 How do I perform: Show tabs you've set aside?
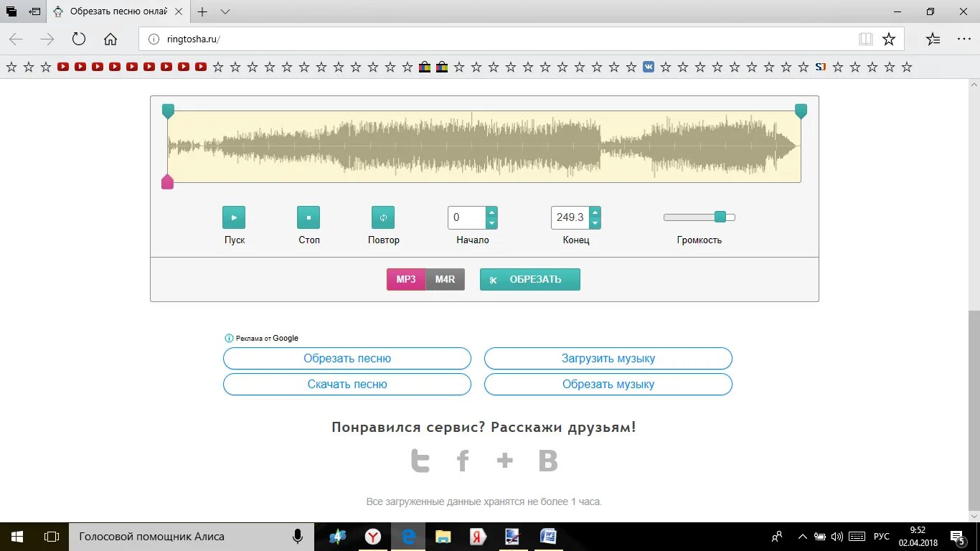[x=11, y=12]
